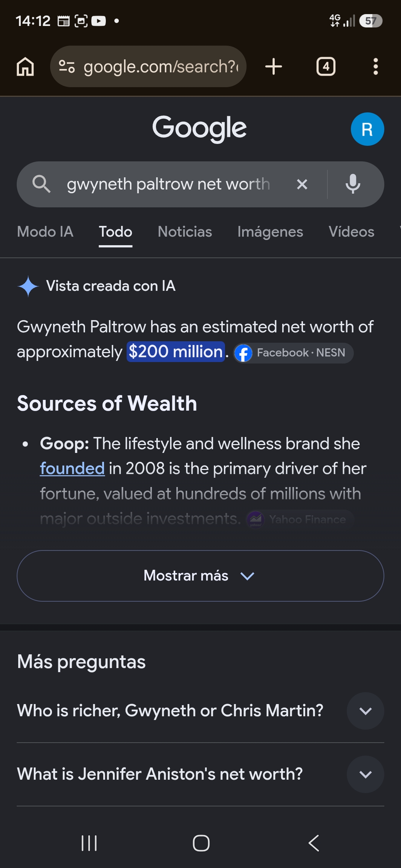Tap the magnifier search icon
Screen dimensions: 401x868
(x=41, y=184)
